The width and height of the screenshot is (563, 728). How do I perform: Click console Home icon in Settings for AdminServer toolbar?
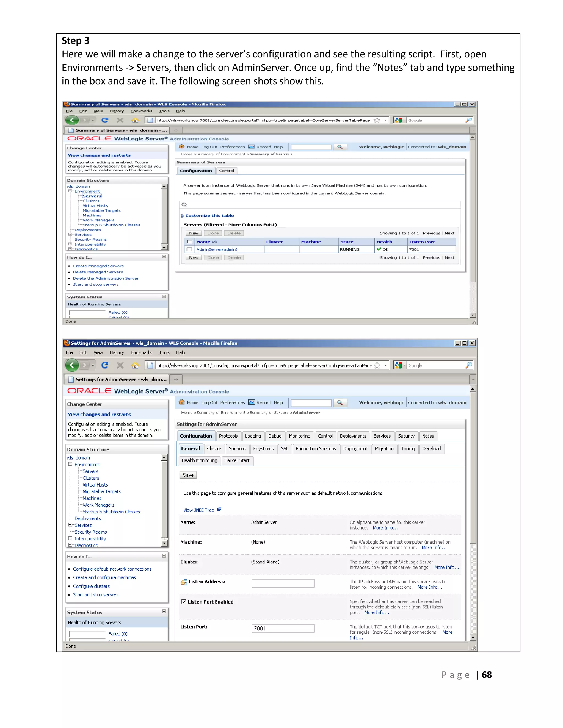[x=181, y=402]
